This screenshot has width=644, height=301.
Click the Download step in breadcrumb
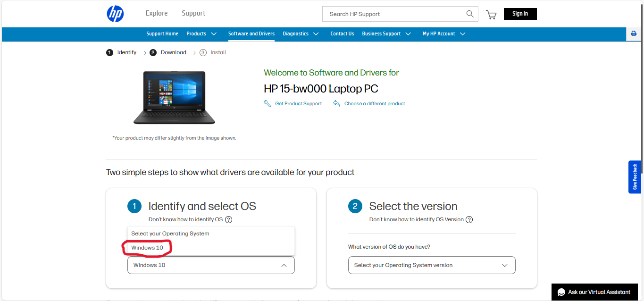pyautogui.click(x=168, y=52)
